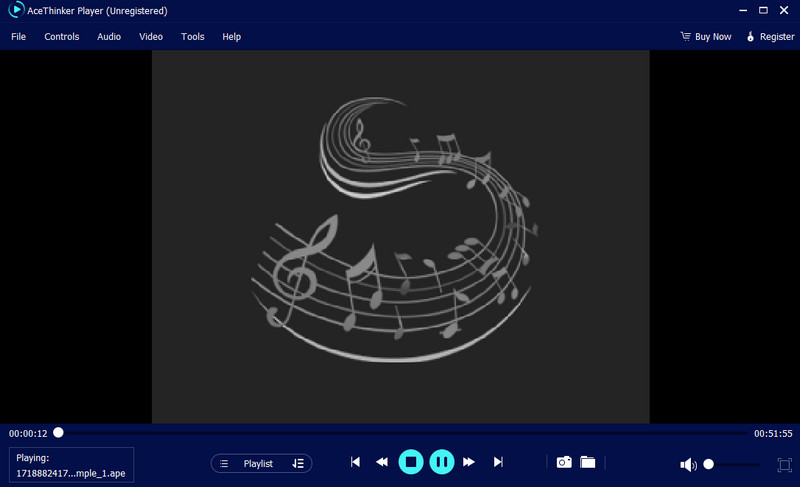
Task: Click the elapsed time 00:00:12
Action: click(x=28, y=433)
